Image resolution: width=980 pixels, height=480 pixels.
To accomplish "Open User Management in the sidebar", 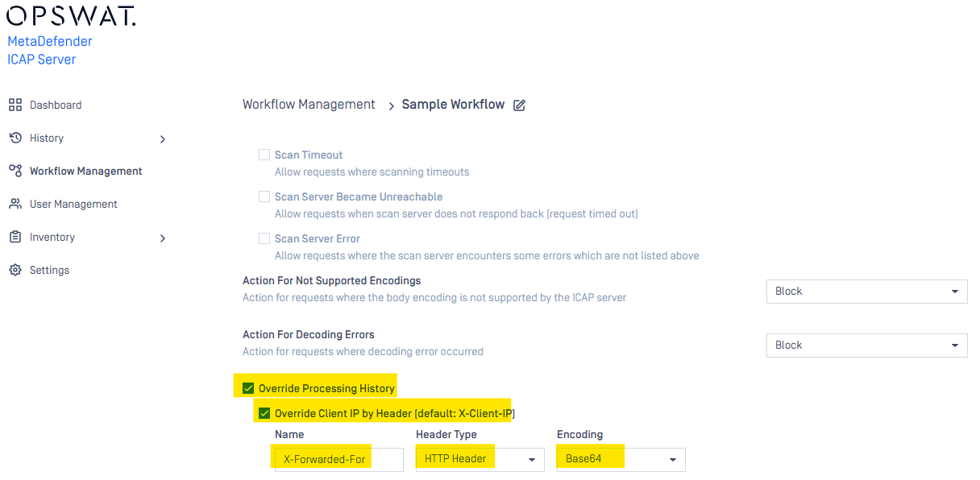I will pyautogui.click(x=73, y=205).
